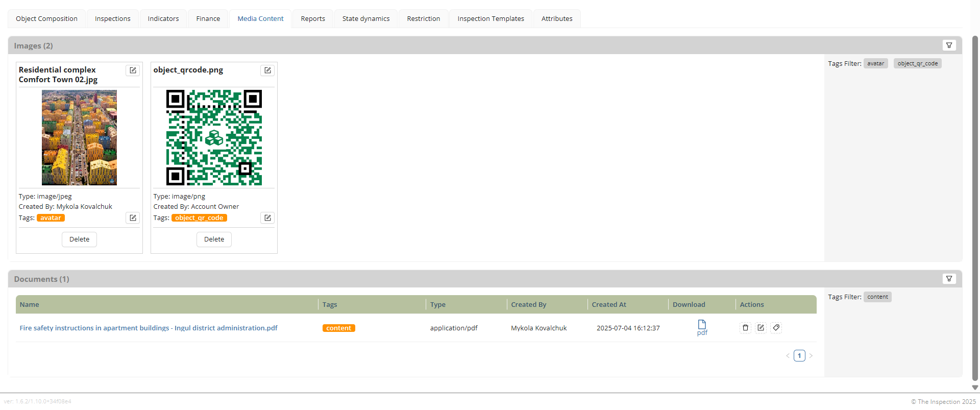Image resolution: width=980 pixels, height=410 pixels.
Task: Edit the object_qrcode.png image name
Action: coord(267,70)
